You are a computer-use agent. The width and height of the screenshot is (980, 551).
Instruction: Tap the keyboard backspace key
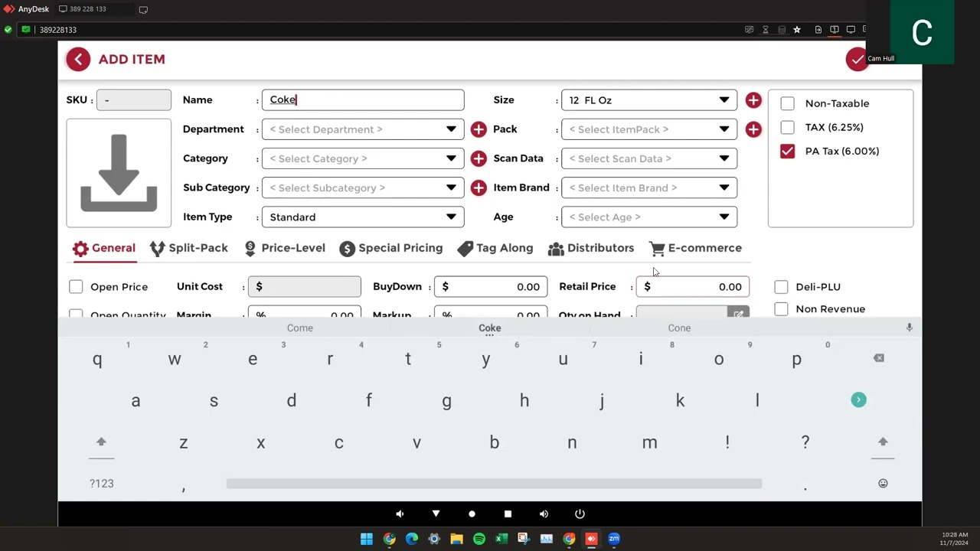click(879, 358)
